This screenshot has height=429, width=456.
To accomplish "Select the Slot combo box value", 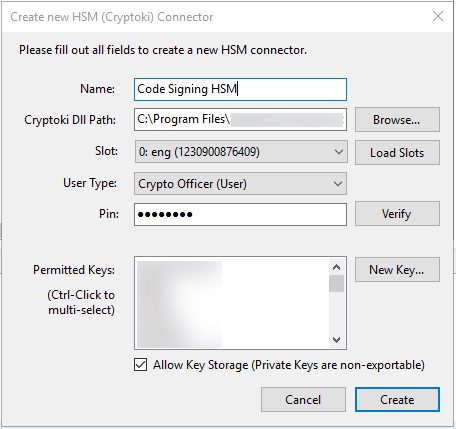I will point(241,152).
